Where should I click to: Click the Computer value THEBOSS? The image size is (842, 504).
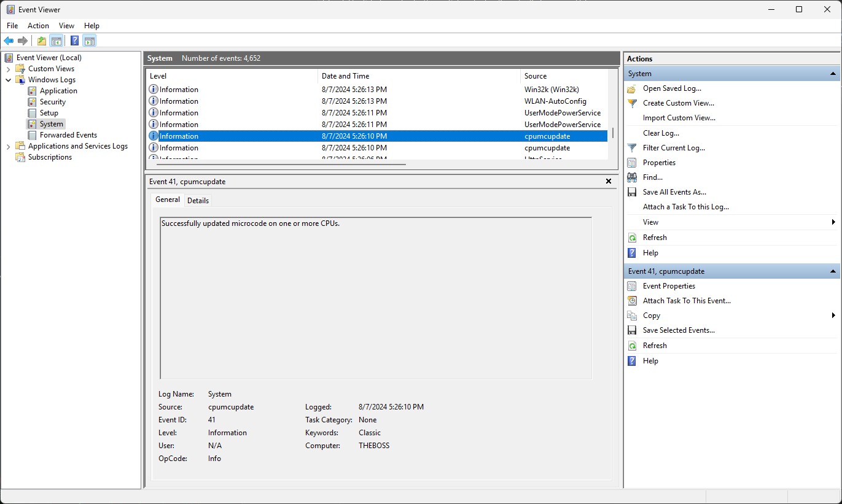pyautogui.click(x=374, y=446)
